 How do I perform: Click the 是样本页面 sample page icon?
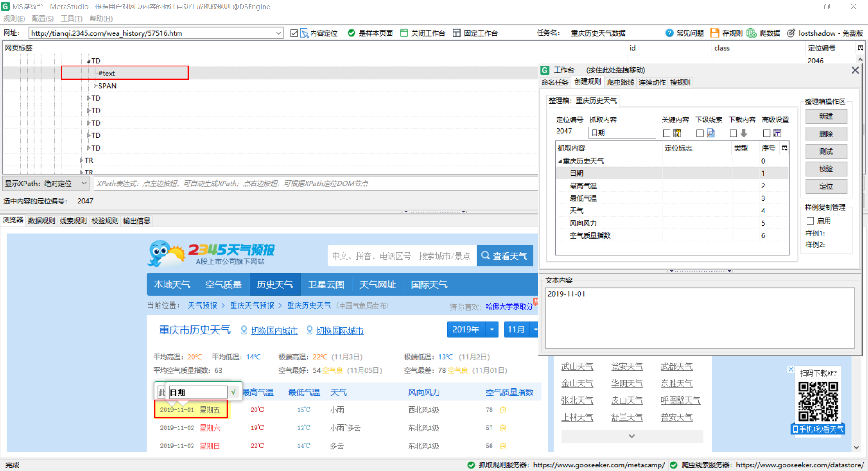pyautogui.click(x=351, y=33)
